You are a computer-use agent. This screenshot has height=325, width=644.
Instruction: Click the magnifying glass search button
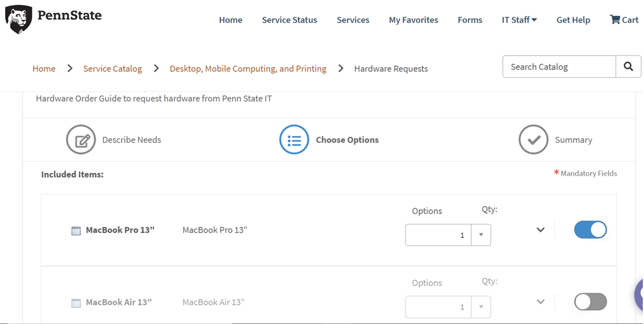pos(628,67)
